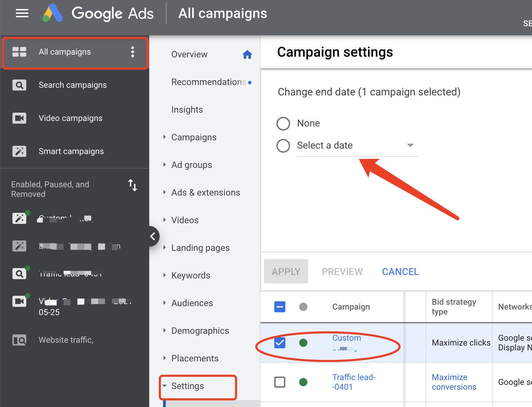Click the Overview home icon
This screenshot has width=532, height=407.
tap(247, 55)
